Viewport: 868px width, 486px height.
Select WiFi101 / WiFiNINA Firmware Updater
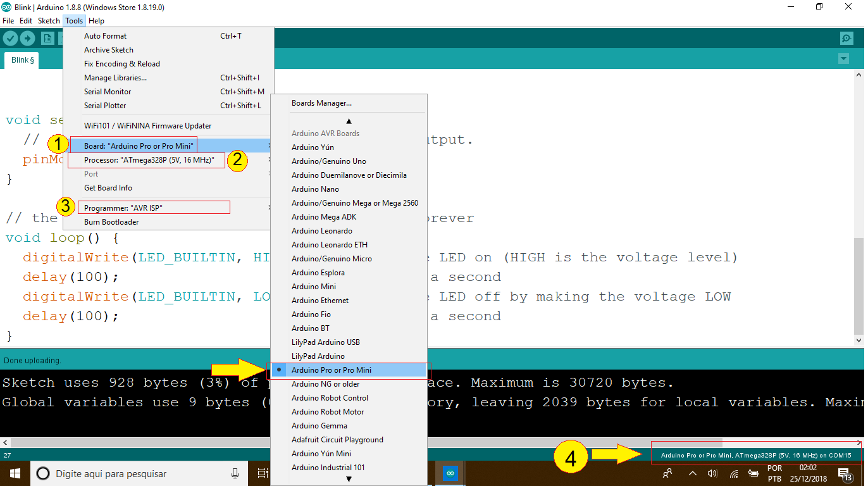pyautogui.click(x=168, y=126)
